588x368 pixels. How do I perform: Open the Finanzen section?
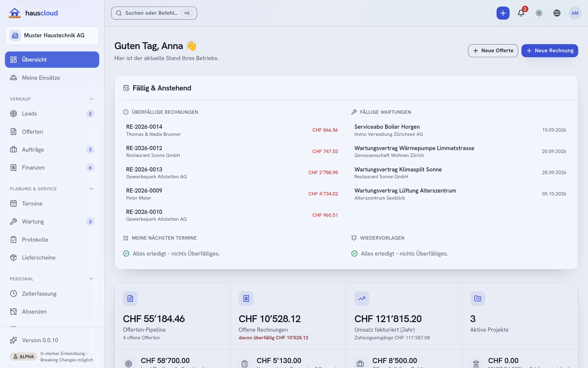[x=52, y=168]
